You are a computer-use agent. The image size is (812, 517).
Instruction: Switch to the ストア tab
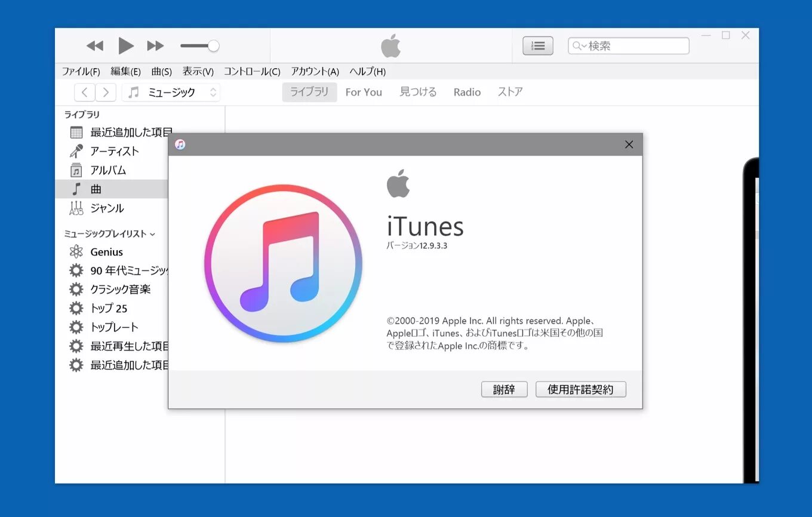coord(510,92)
